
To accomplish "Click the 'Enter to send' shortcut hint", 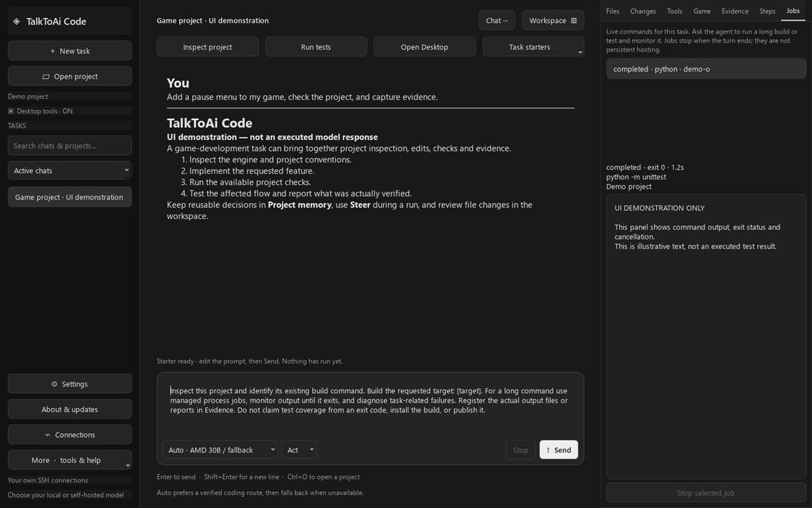I will (x=176, y=477).
